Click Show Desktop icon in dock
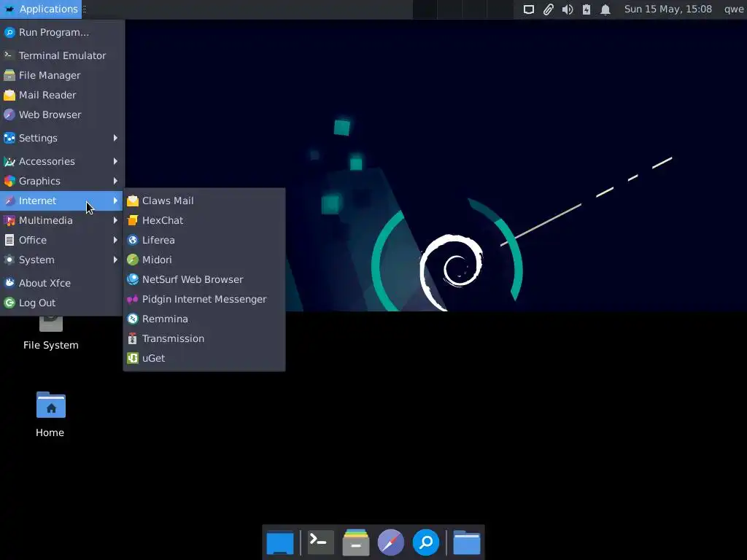The height and width of the screenshot is (560, 747). click(x=280, y=542)
